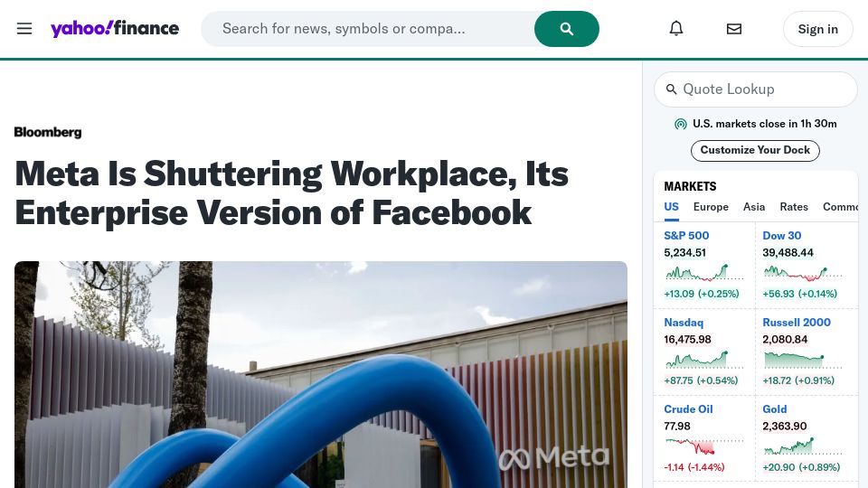Open the Nasdaq sparkline chart
The width and height of the screenshot is (868, 488).
703,360
